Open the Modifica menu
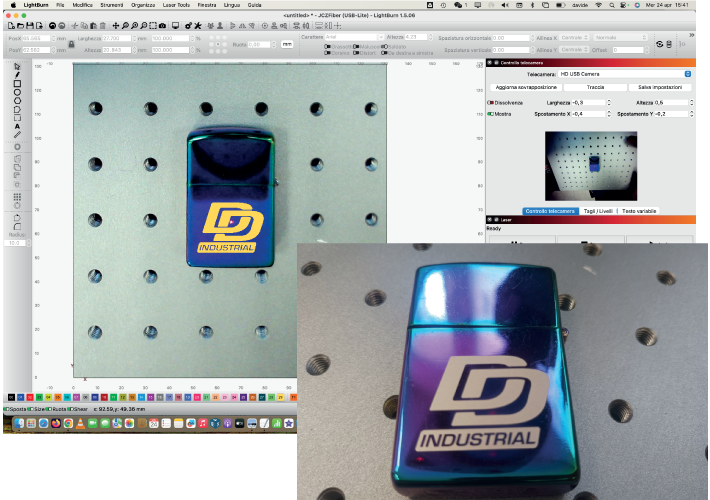 coord(82,5)
